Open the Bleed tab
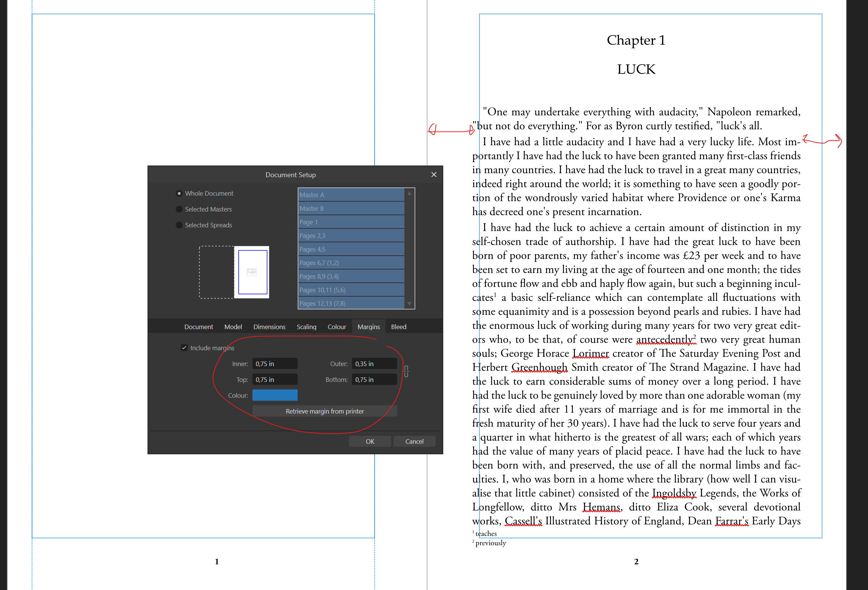Viewport: 868px width, 590px height. [x=399, y=327]
